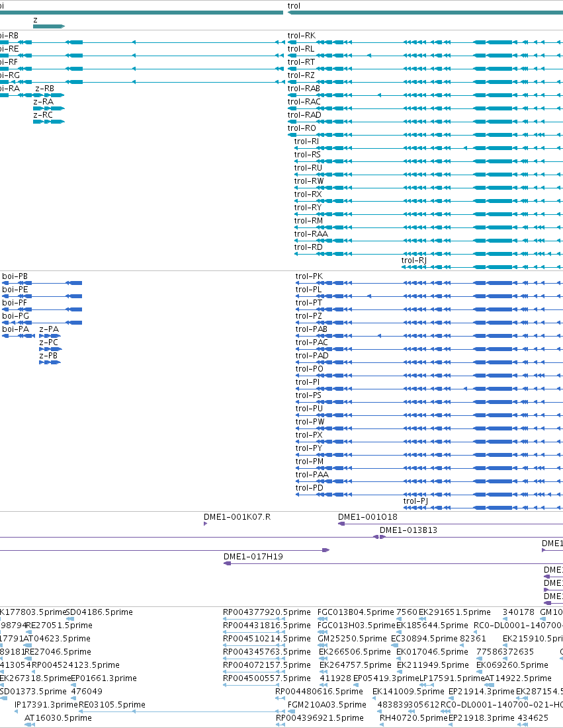Click the trol-RAB transcript label
Viewport: 563px width, 728px height.
304,89
